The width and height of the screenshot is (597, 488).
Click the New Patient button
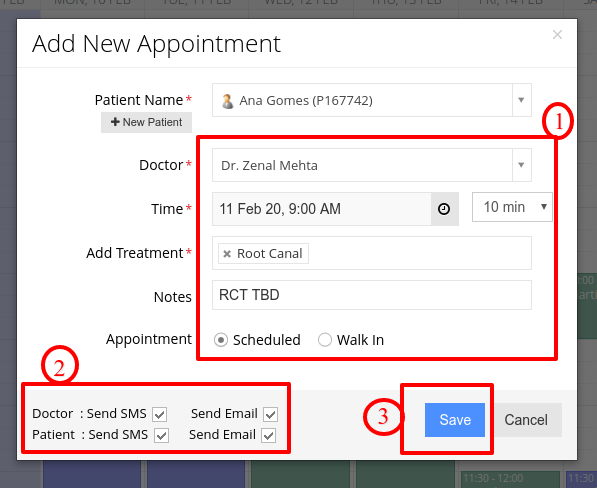coord(146,122)
